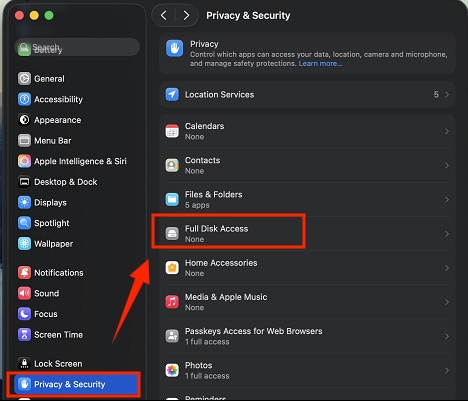Click the "5 apps" text under Files & Folders
Screen dimensions: 468x401
(x=197, y=205)
